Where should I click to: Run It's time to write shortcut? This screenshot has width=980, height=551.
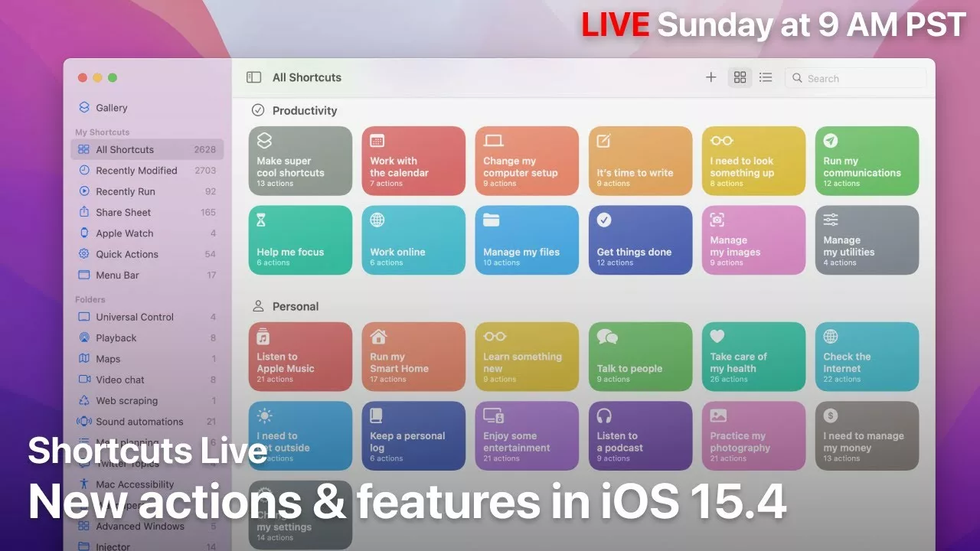coord(641,161)
